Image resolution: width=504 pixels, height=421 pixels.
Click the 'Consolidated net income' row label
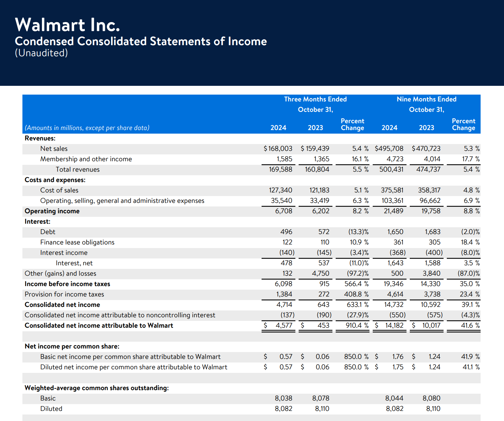[x=62, y=305]
